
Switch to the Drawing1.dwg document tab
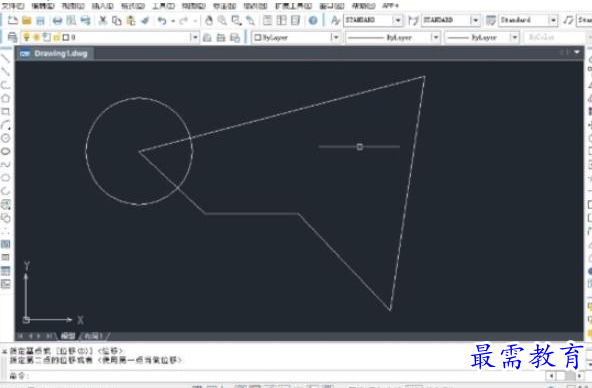point(55,54)
